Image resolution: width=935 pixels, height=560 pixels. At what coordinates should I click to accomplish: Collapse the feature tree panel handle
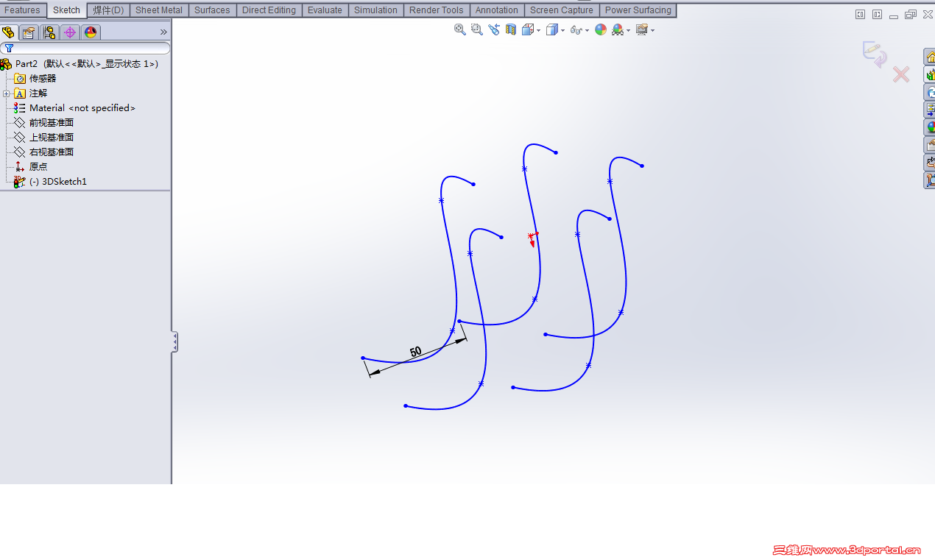pyautogui.click(x=174, y=342)
